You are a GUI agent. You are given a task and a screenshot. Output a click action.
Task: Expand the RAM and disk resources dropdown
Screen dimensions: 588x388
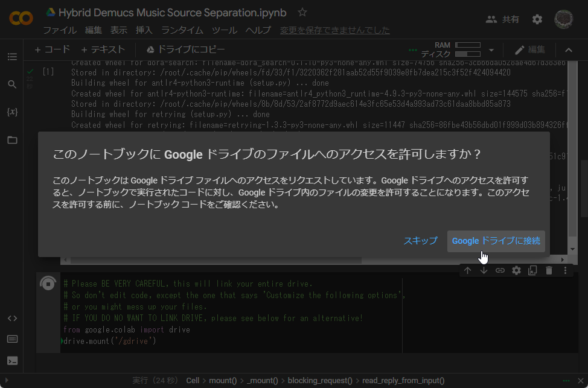(x=493, y=49)
